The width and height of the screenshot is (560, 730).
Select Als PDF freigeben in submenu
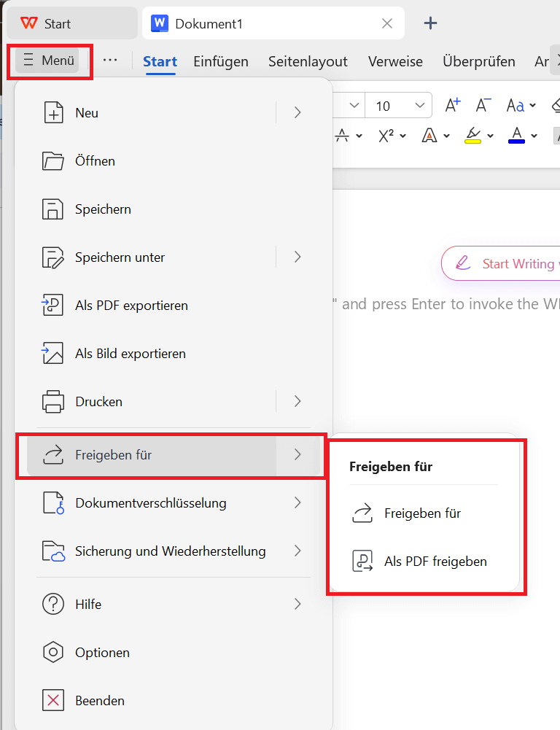pyautogui.click(x=435, y=562)
